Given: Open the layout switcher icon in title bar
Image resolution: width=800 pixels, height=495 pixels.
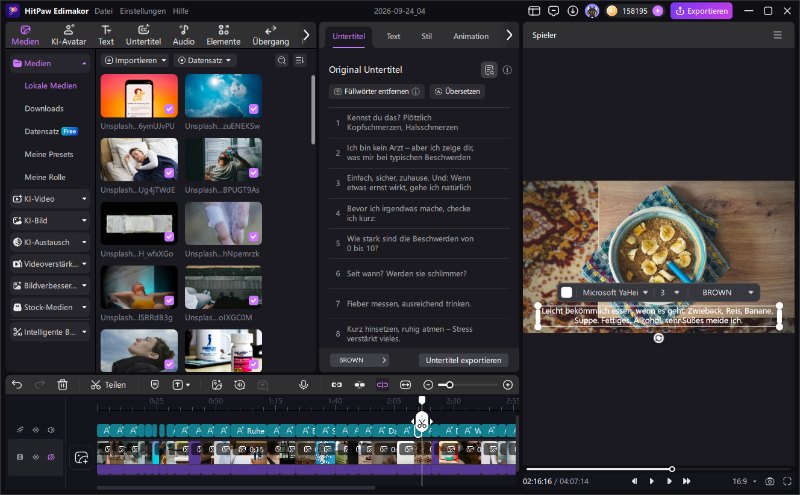Looking at the screenshot, I should pyautogui.click(x=534, y=11).
